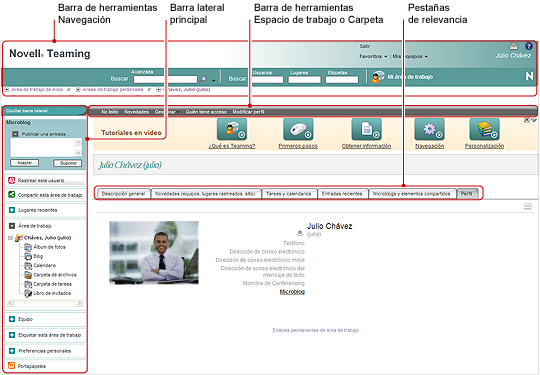Open the Blog folder in tree
Image resolution: width=540 pixels, height=375 pixels.
pos(34,256)
